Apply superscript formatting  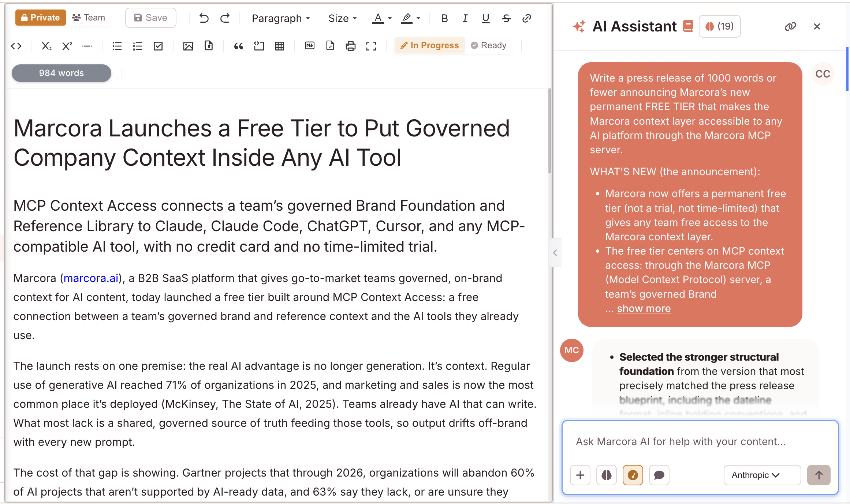(67, 46)
